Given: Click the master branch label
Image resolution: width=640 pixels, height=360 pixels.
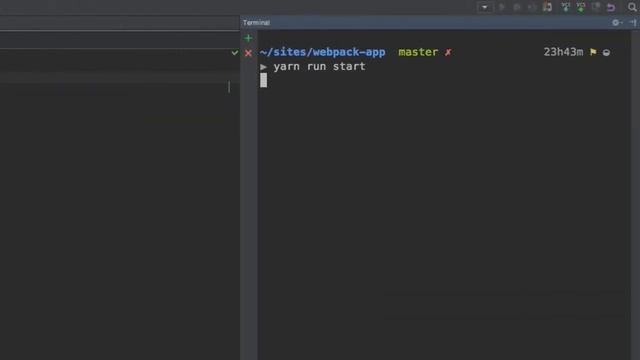Looking at the screenshot, I should (418, 52).
